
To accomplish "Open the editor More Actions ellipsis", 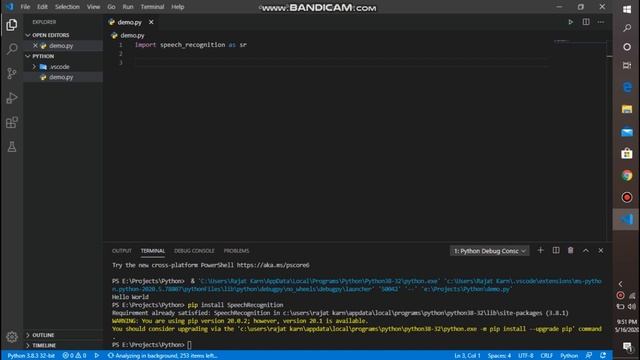I will tap(601, 22).
